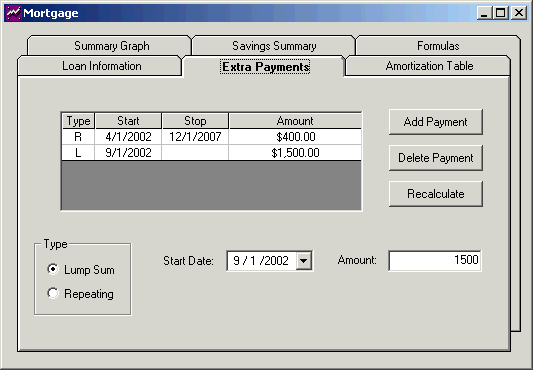Image resolution: width=533 pixels, height=370 pixels.
Task: Click the Delete Payment button
Action: pos(435,158)
